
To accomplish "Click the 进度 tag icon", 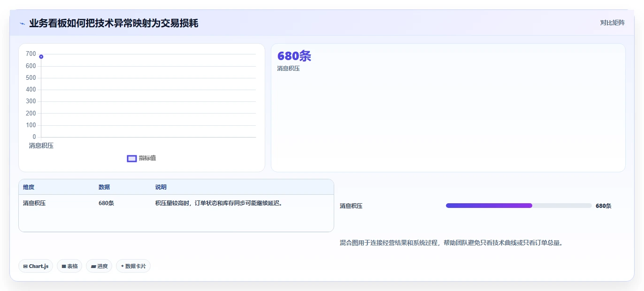I will pyautogui.click(x=93, y=266).
